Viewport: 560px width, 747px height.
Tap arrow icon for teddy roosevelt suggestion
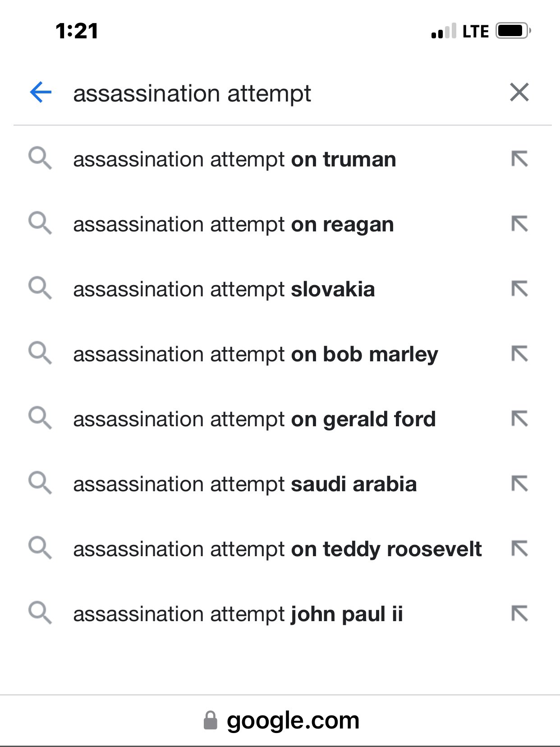(x=519, y=549)
